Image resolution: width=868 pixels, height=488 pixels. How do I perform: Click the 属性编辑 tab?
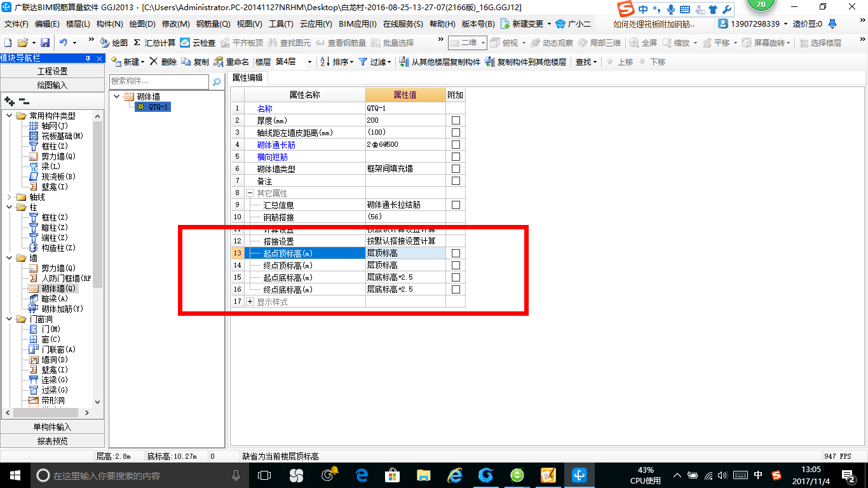248,78
